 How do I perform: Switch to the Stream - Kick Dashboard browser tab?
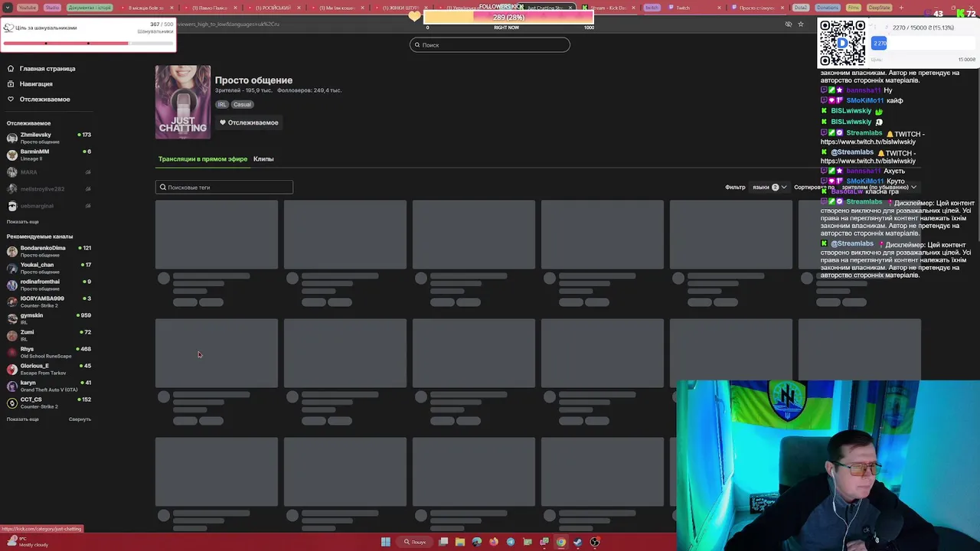[609, 8]
